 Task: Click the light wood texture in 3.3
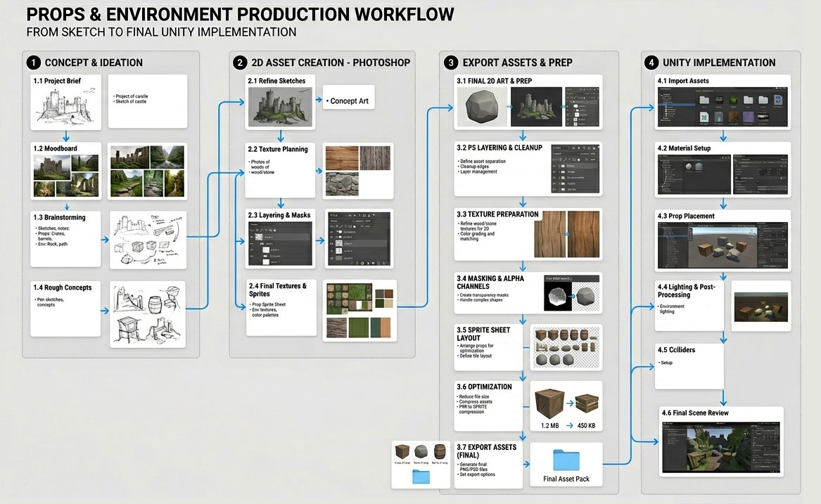pos(549,235)
